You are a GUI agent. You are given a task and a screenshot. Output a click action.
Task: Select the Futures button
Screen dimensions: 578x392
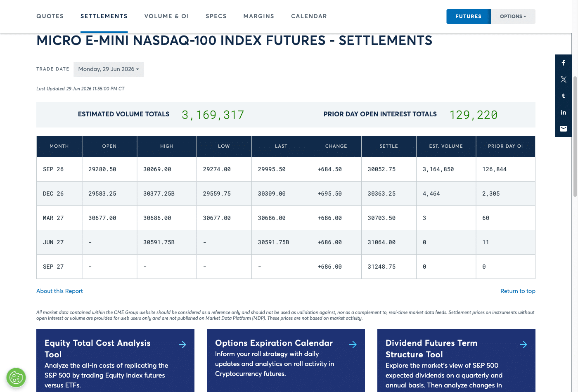pos(469,17)
